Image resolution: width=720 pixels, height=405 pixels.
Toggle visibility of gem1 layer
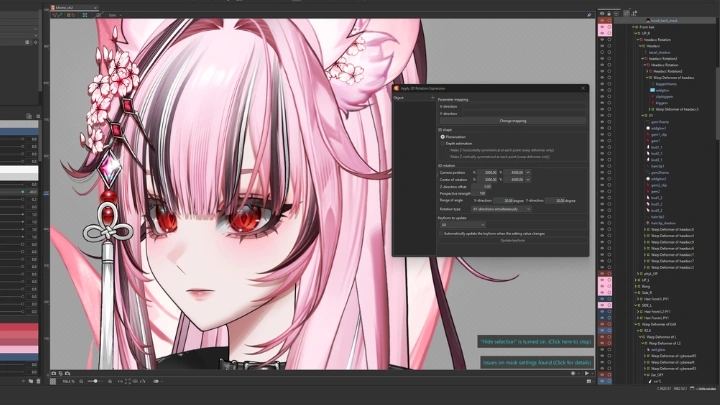[x=602, y=141]
